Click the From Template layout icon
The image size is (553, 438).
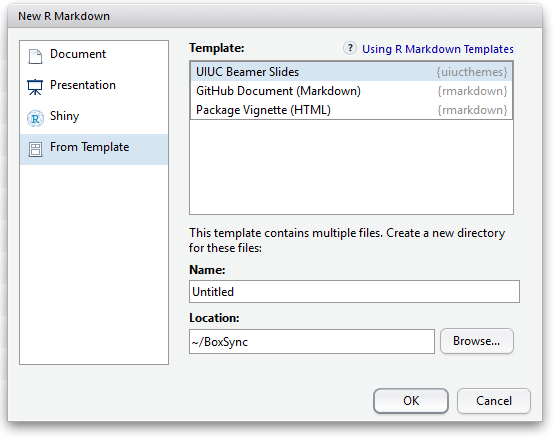[x=35, y=150]
